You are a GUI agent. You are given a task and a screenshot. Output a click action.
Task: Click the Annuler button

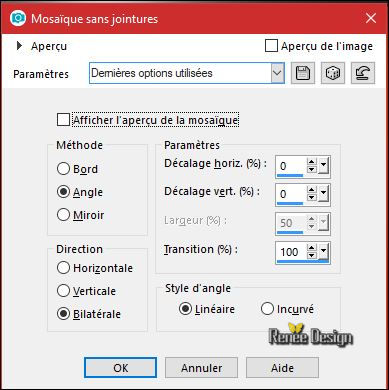(x=201, y=368)
